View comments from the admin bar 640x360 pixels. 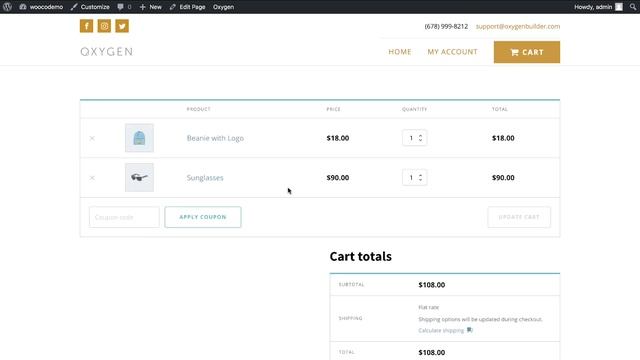(124, 7)
